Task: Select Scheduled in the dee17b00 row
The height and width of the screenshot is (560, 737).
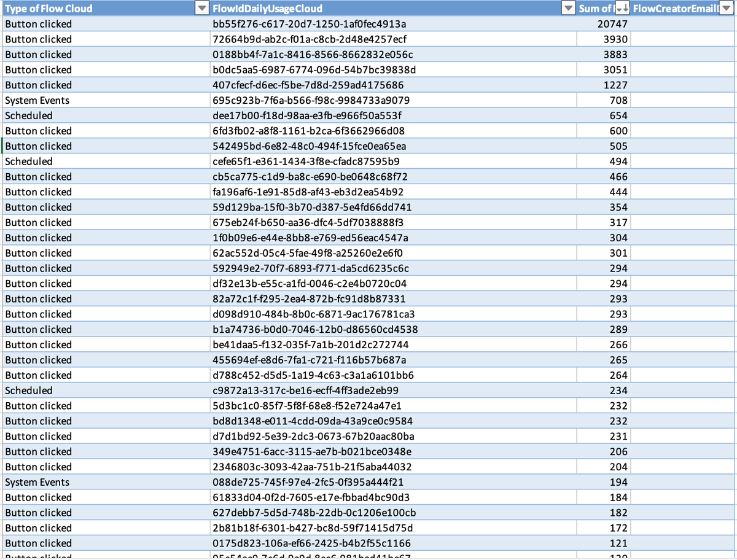Action: pos(106,115)
